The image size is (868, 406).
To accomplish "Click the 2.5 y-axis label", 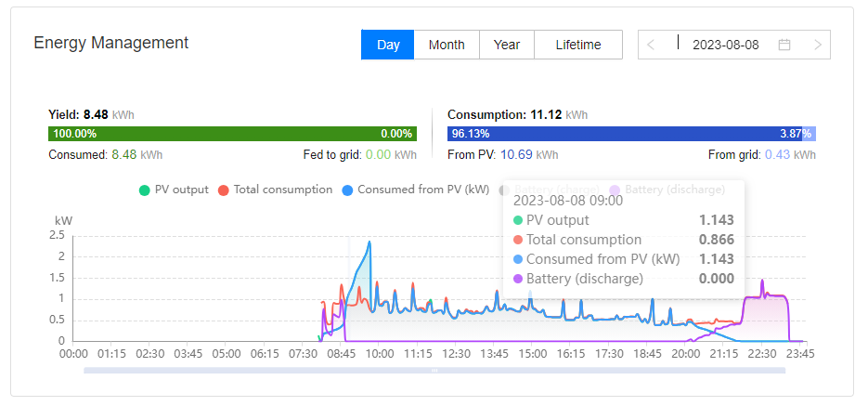I will 58,235.
